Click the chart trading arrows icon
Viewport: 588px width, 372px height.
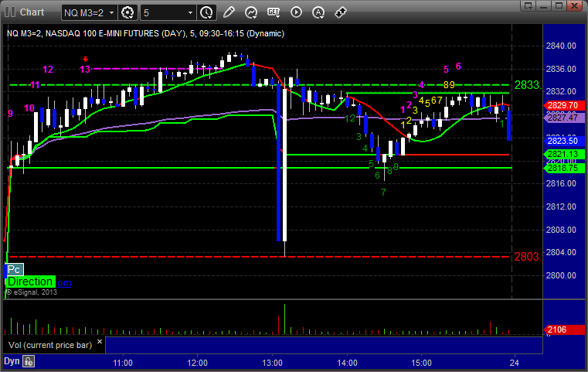pos(341,12)
